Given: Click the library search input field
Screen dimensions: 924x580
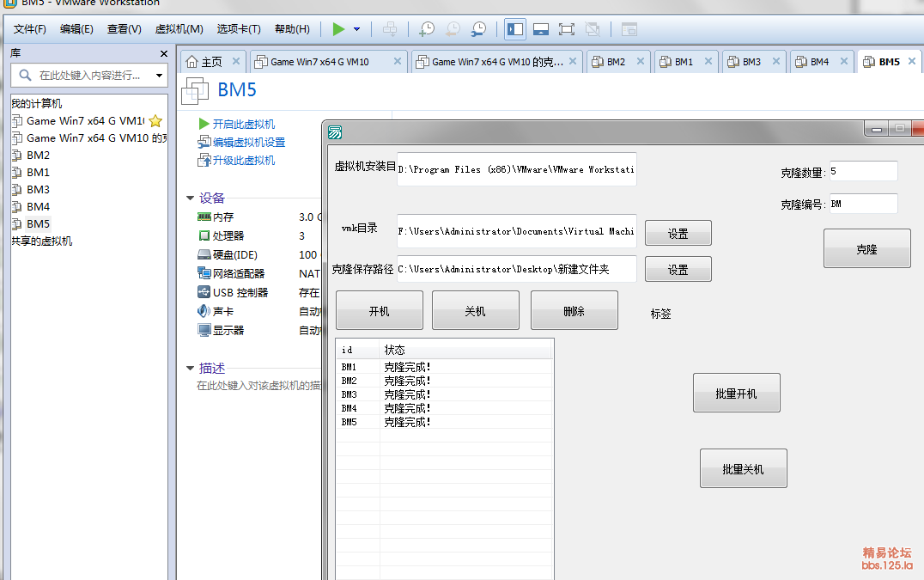Looking at the screenshot, I should (x=88, y=76).
